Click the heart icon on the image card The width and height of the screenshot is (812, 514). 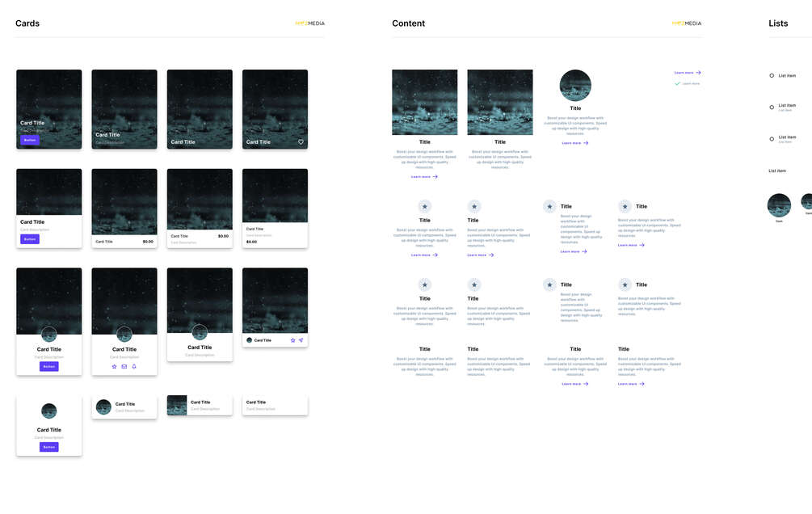coord(301,142)
